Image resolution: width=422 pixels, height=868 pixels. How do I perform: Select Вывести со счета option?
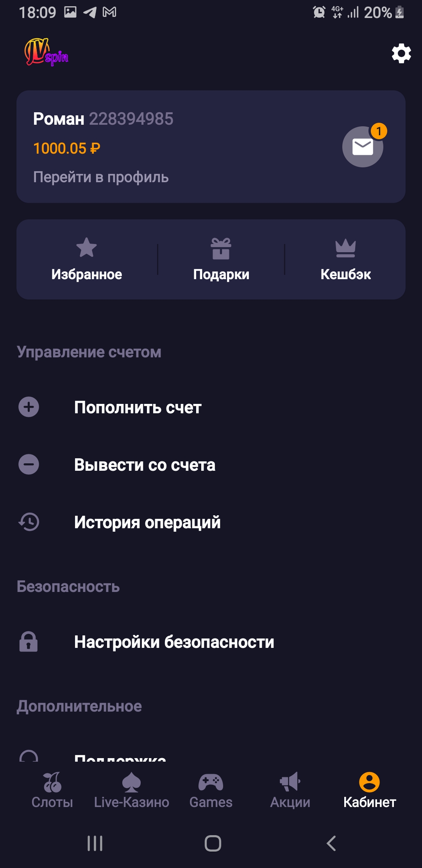(145, 465)
